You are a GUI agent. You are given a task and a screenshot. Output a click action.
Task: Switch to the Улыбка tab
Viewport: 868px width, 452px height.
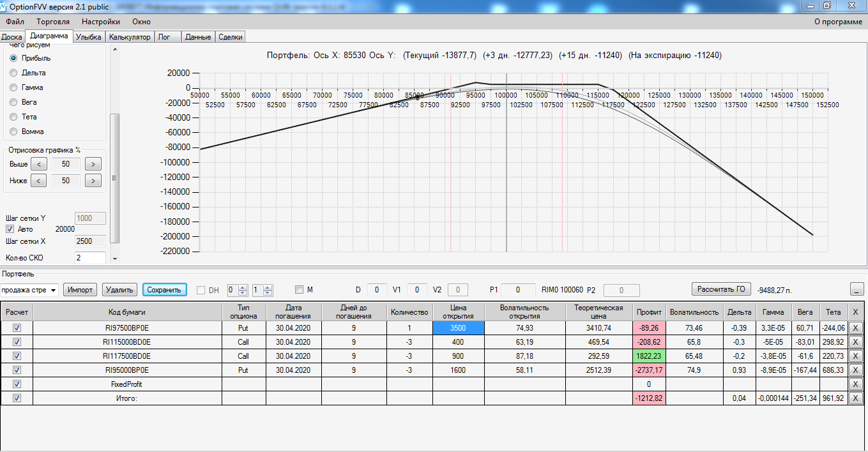tap(89, 37)
